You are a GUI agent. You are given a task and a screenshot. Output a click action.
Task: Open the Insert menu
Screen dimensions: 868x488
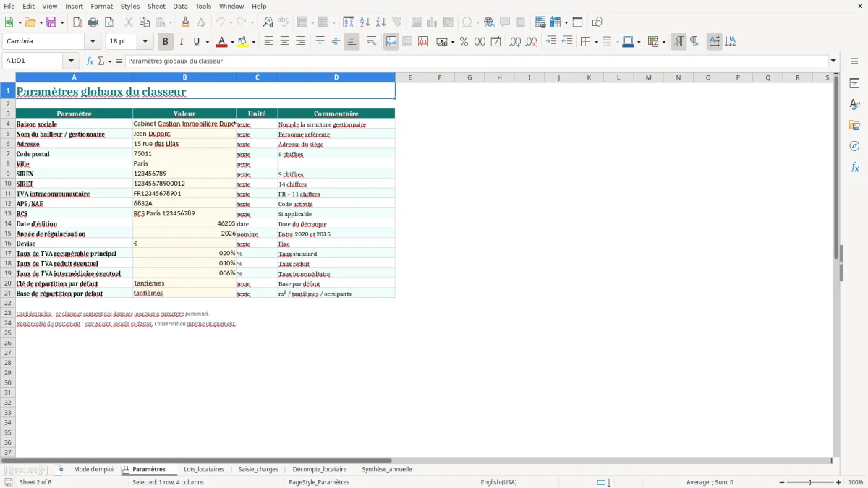click(x=74, y=6)
